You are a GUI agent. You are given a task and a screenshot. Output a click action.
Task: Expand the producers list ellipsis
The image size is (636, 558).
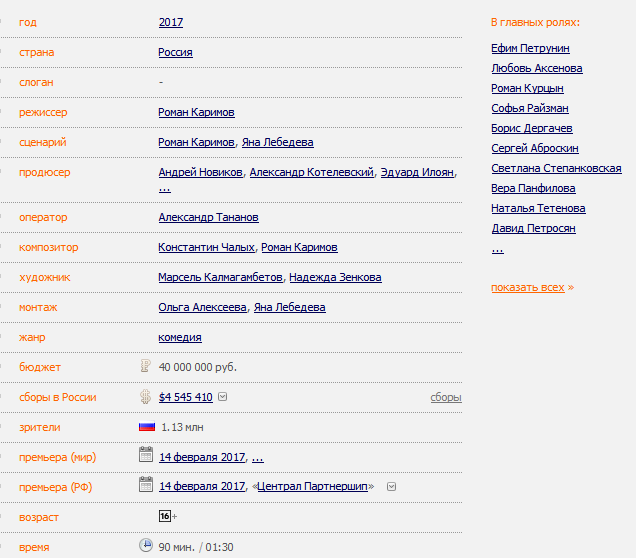tap(164, 188)
